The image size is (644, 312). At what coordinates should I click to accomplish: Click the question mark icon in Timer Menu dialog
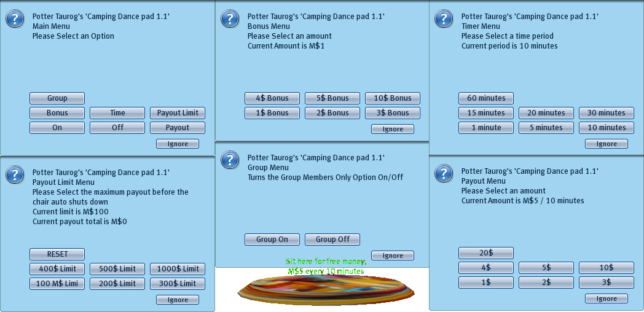[x=444, y=18]
